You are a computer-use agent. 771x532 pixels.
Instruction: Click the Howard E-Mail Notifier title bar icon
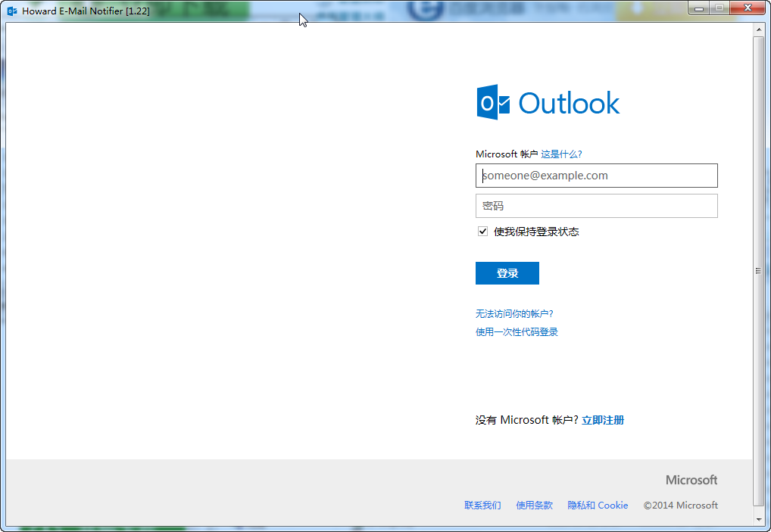pyautogui.click(x=12, y=11)
